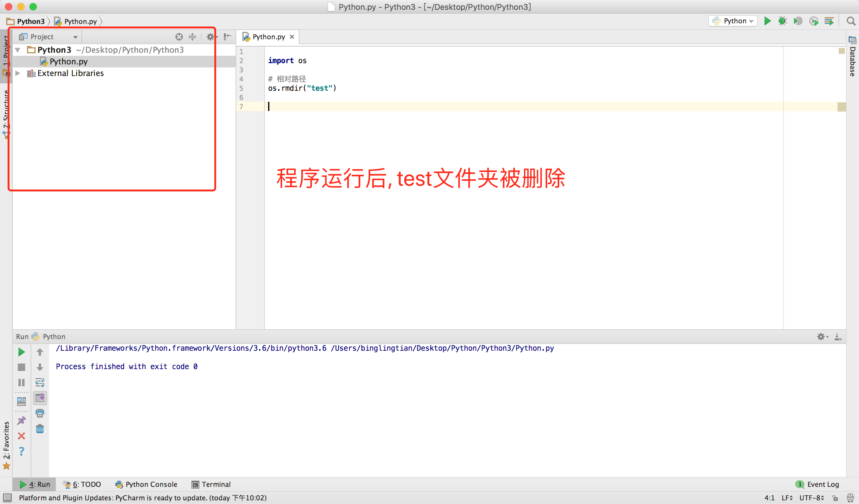859x504 pixels.
Task: Print the console output with printer icon
Action: click(40, 414)
